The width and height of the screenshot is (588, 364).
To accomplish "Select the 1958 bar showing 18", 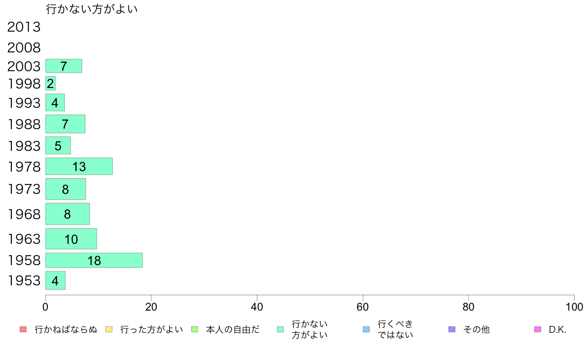I will tap(94, 260).
